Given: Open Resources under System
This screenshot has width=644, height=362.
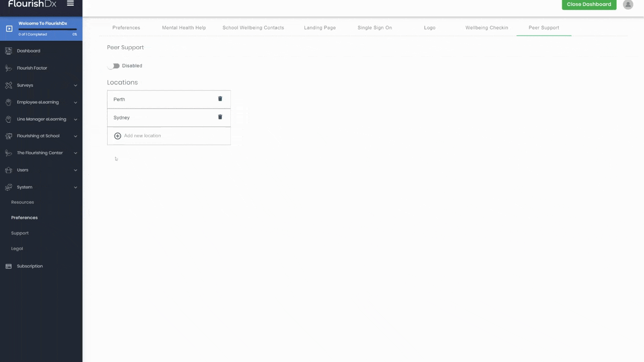Looking at the screenshot, I should coord(23,202).
